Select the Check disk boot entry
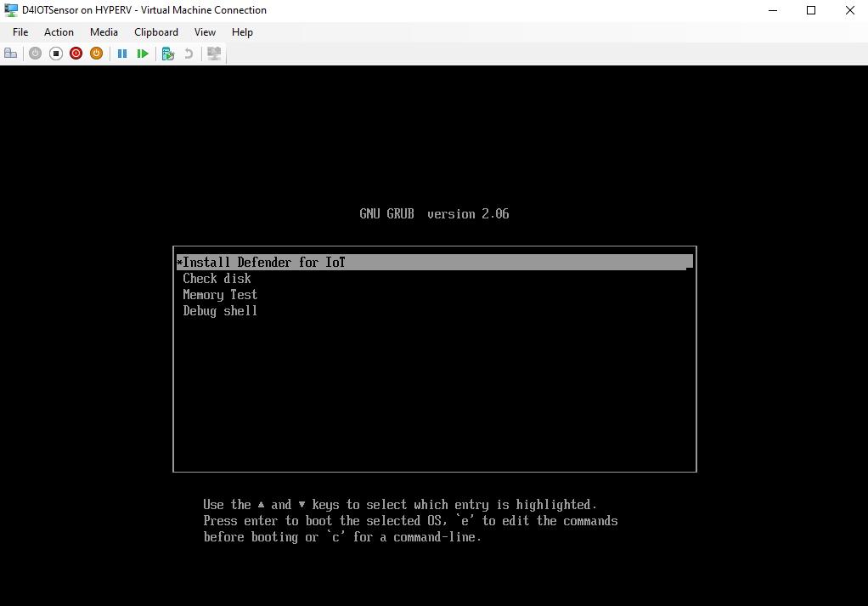Image resolution: width=868 pixels, height=606 pixels. pos(217,279)
